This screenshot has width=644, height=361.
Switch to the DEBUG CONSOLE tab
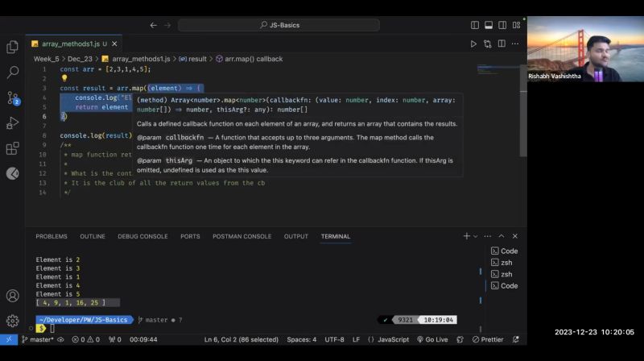pyautogui.click(x=142, y=236)
